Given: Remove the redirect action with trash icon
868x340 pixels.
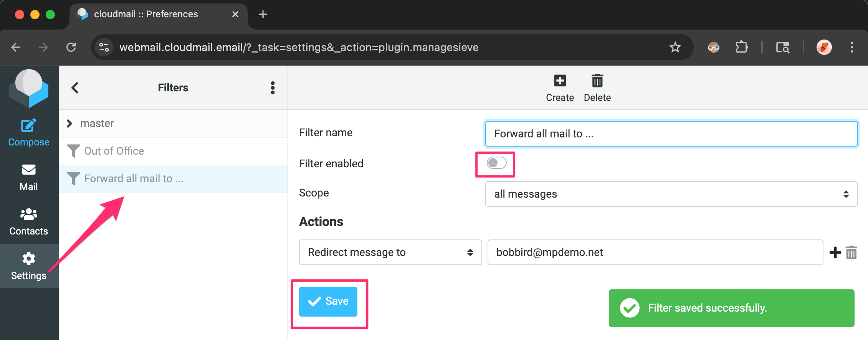Looking at the screenshot, I should [x=851, y=253].
